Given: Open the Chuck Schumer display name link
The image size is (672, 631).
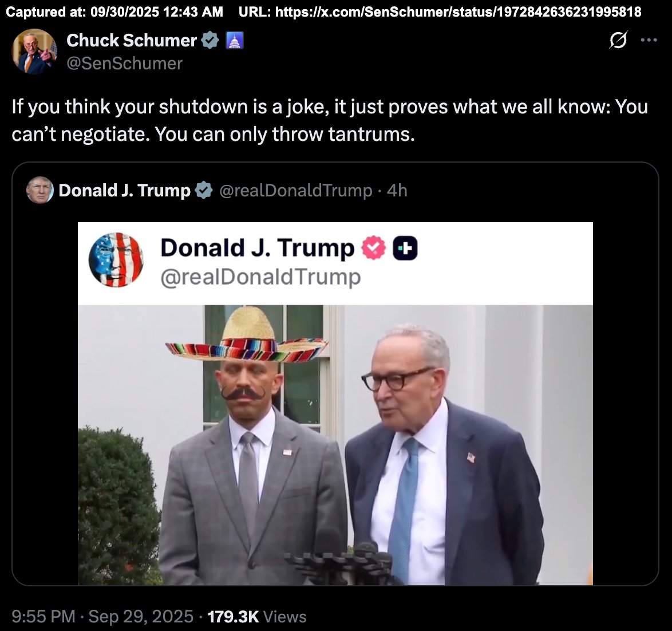Looking at the screenshot, I should (x=132, y=40).
